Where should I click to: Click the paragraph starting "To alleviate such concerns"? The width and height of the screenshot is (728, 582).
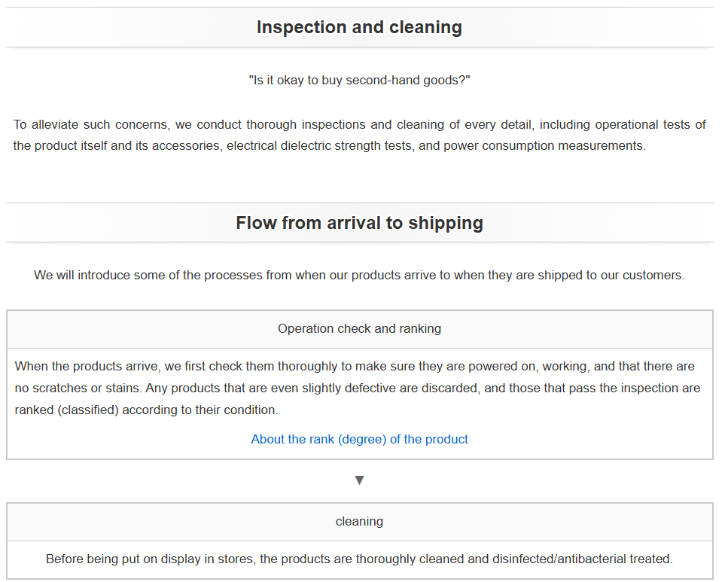[x=359, y=135]
